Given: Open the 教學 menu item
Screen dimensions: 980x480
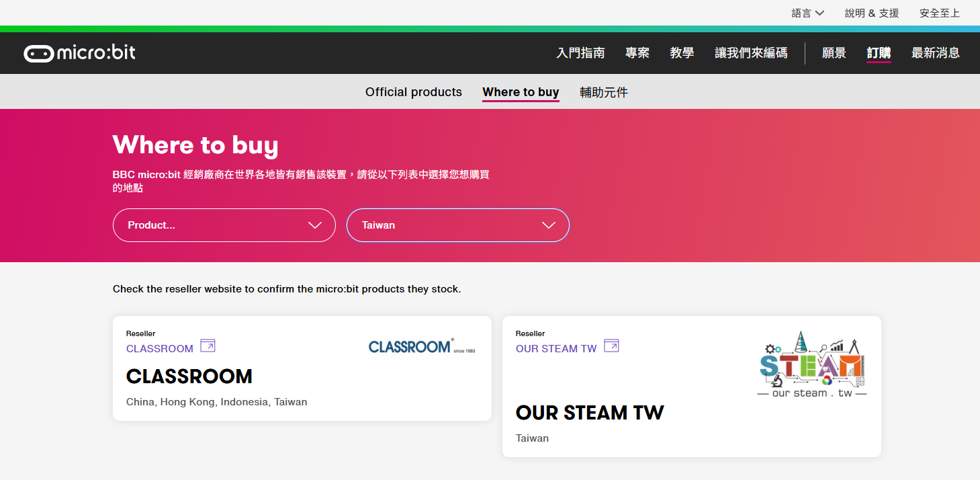Looking at the screenshot, I should [682, 53].
